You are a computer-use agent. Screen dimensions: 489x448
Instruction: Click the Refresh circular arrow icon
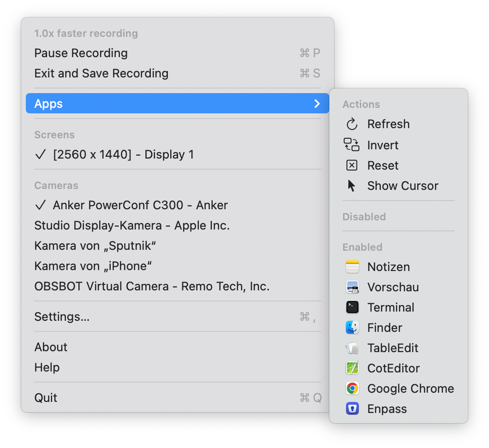[x=352, y=124]
